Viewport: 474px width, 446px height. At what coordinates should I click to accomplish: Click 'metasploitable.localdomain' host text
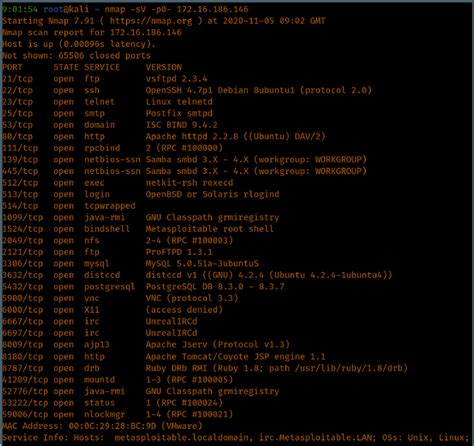[x=182, y=437]
